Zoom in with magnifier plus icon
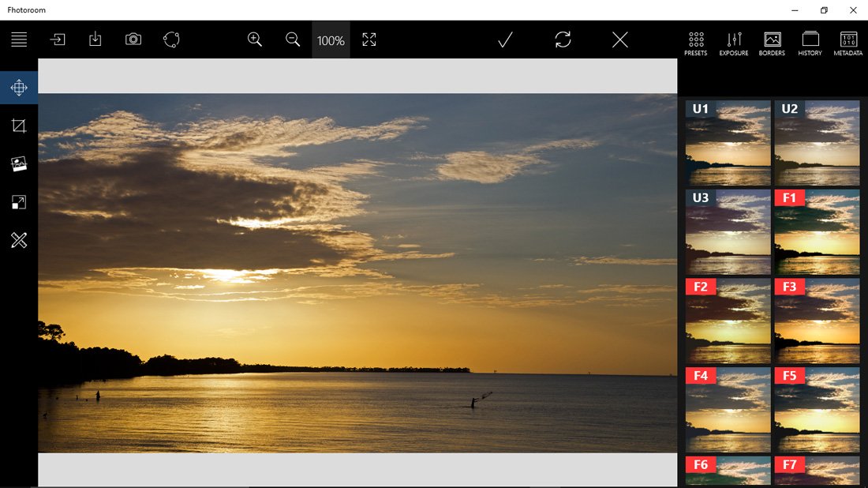 tap(255, 39)
